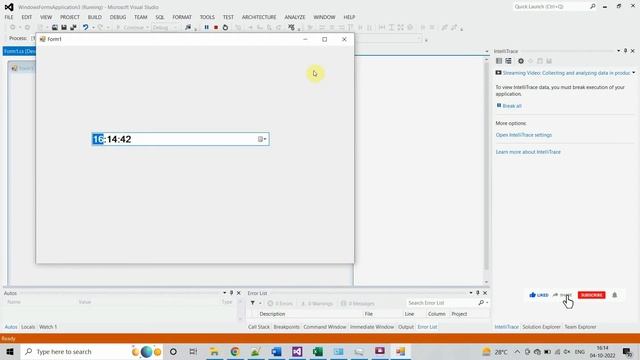
Task: Toggle the 0 Warnings filter
Action: click(x=317, y=303)
